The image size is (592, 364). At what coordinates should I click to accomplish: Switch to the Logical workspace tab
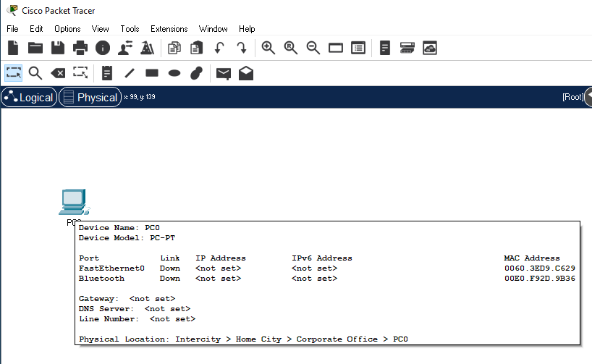[x=29, y=98]
